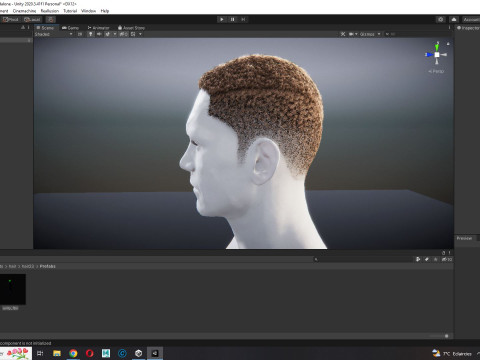Open scene view more options menu
The image size is (480, 360).
tap(449, 28)
